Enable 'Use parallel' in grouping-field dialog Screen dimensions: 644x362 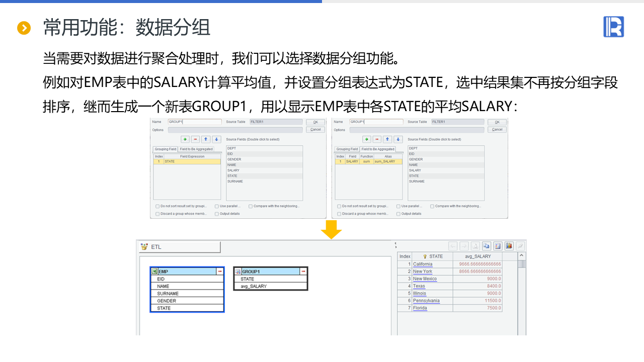click(x=217, y=206)
